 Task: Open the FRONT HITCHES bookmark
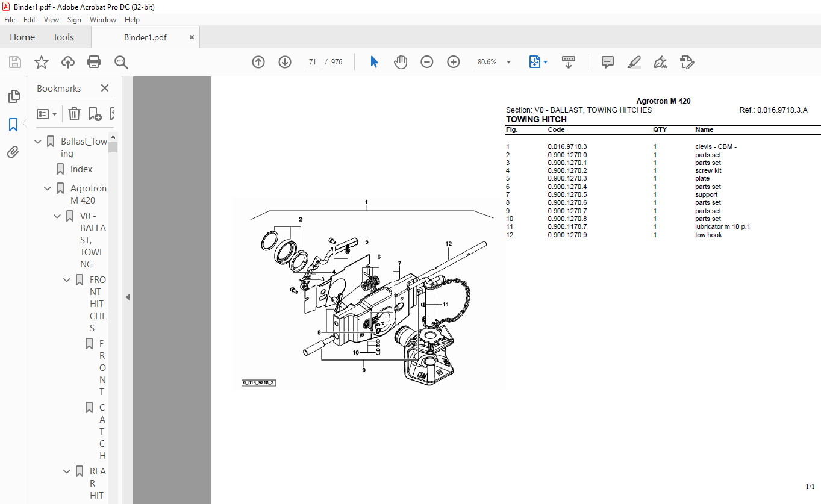98,304
